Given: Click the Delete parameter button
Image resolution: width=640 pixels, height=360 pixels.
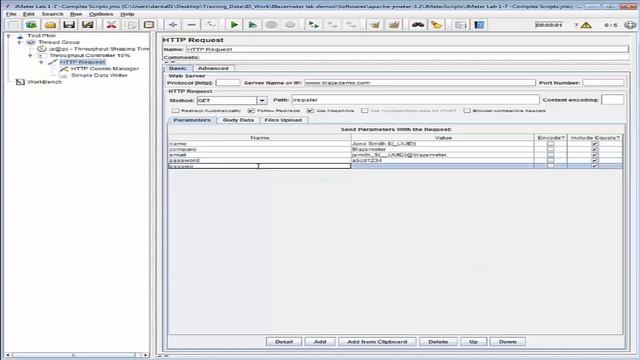Looking at the screenshot, I should pyautogui.click(x=438, y=342).
